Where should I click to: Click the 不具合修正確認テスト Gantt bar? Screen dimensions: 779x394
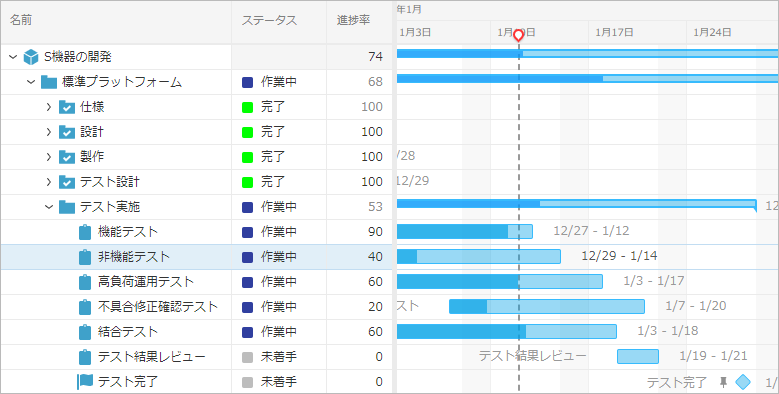pos(547,307)
